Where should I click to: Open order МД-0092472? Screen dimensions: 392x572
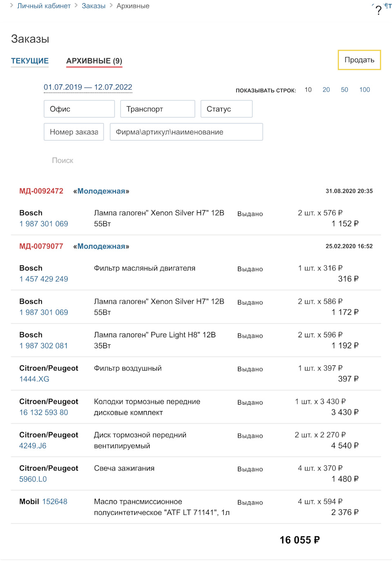41,191
